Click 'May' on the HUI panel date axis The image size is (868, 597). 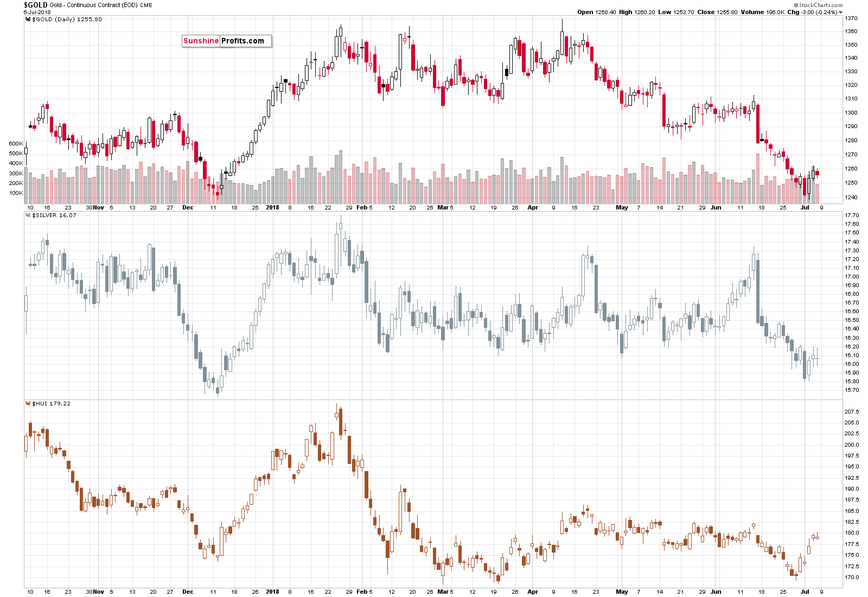tap(622, 592)
